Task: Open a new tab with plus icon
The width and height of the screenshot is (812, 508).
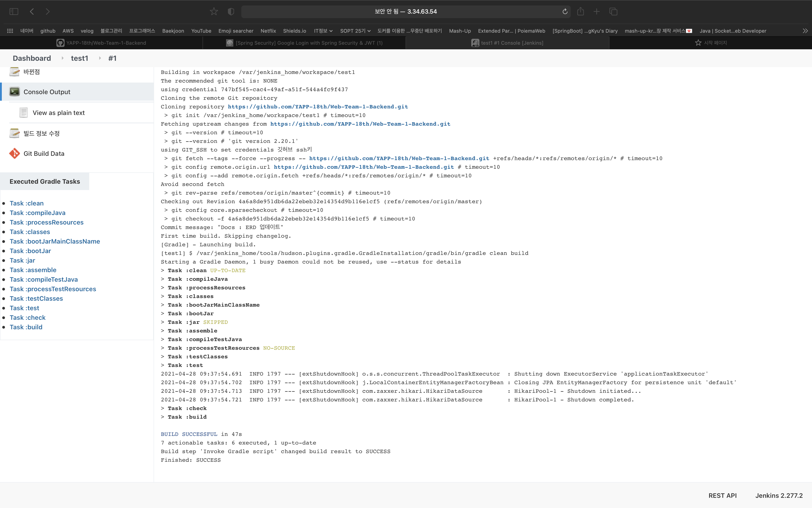Action: pyautogui.click(x=597, y=11)
